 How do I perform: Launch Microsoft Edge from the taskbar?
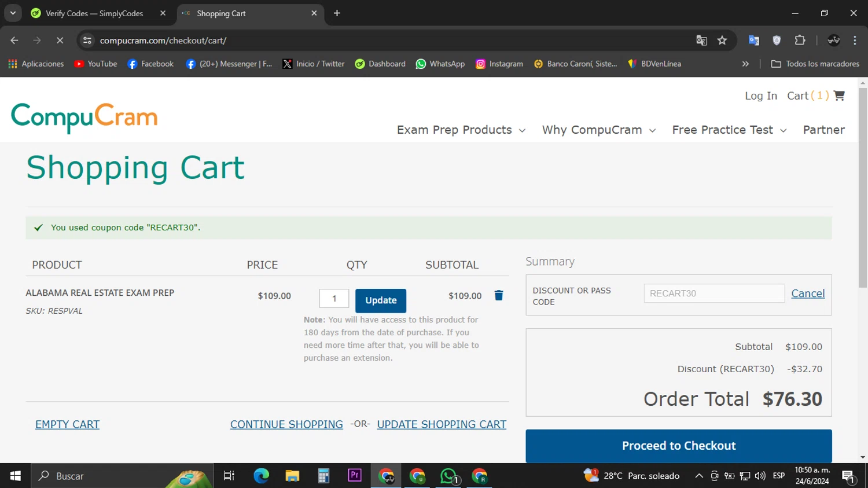(x=261, y=476)
